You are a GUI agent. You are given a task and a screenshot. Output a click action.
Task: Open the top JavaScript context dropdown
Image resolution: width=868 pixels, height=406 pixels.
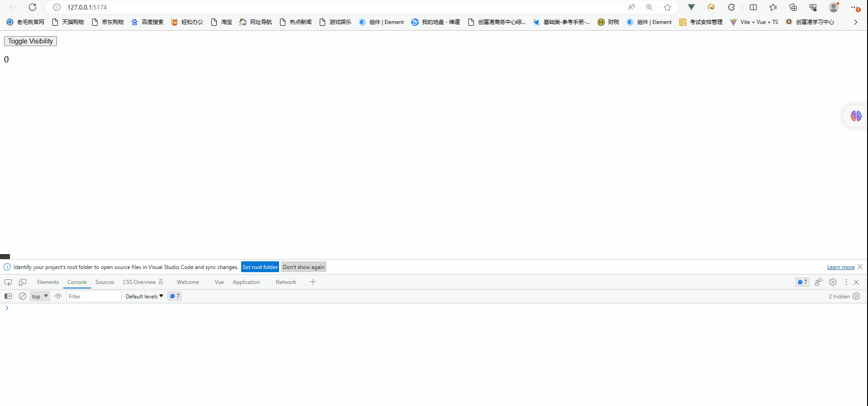40,296
